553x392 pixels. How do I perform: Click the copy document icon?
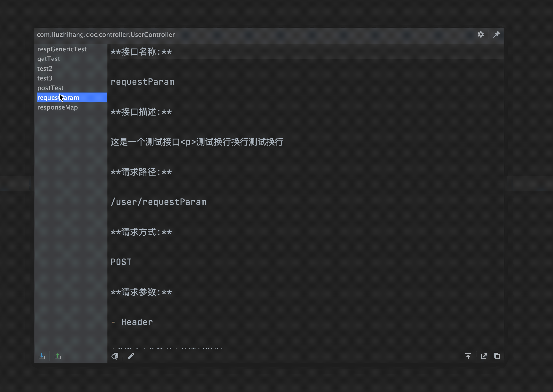coord(497,356)
